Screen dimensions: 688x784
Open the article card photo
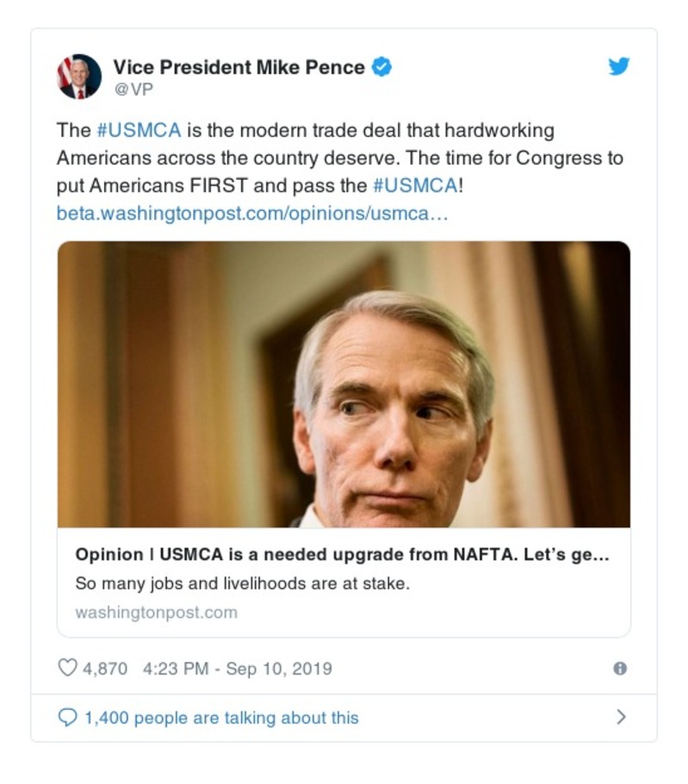point(344,384)
